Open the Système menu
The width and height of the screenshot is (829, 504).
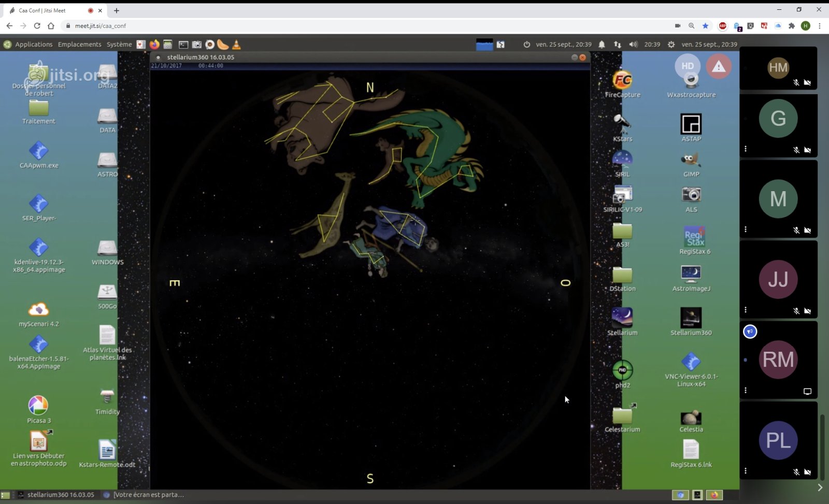point(119,45)
